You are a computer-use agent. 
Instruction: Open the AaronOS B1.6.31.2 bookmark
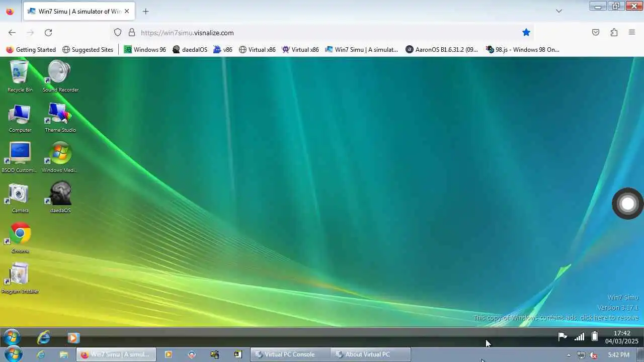442,49
